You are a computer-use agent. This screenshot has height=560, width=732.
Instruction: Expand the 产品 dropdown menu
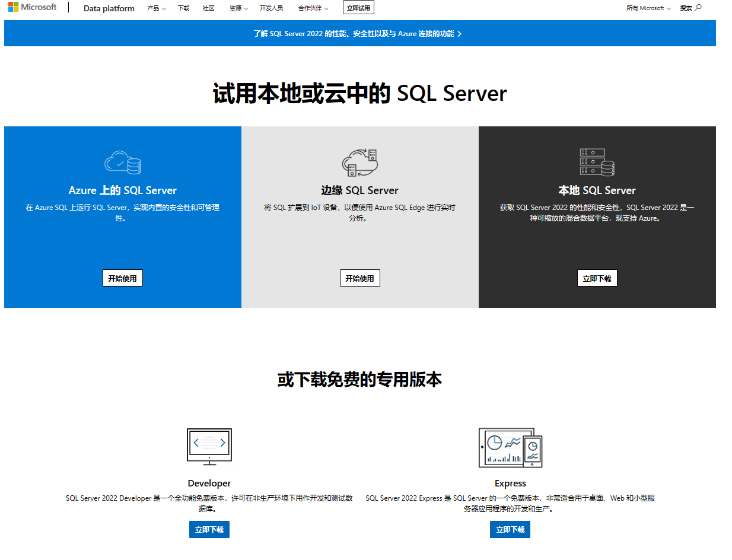click(x=157, y=8)
